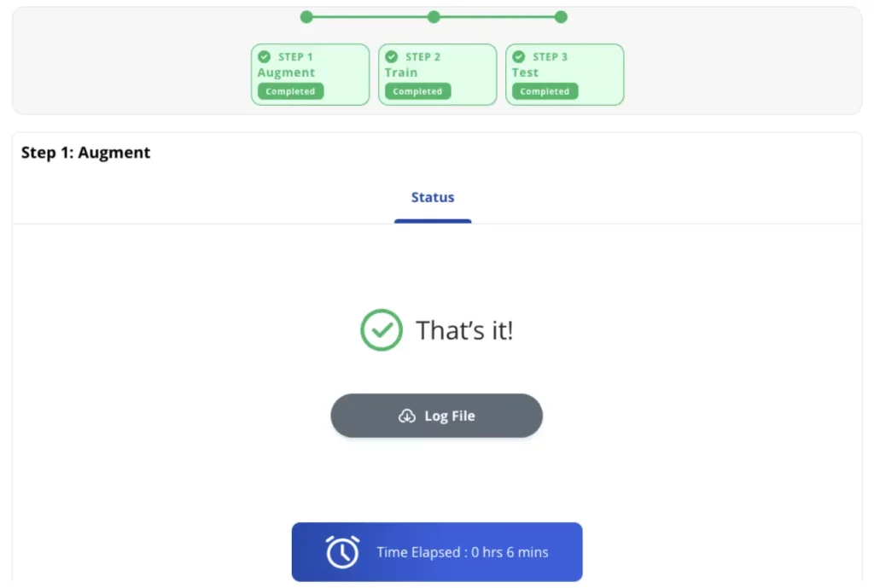This screenshot has height=588, width=874.
Task: Select the last progress dot in the stepper
Action: pyautogui.click(x=561, y=17)
